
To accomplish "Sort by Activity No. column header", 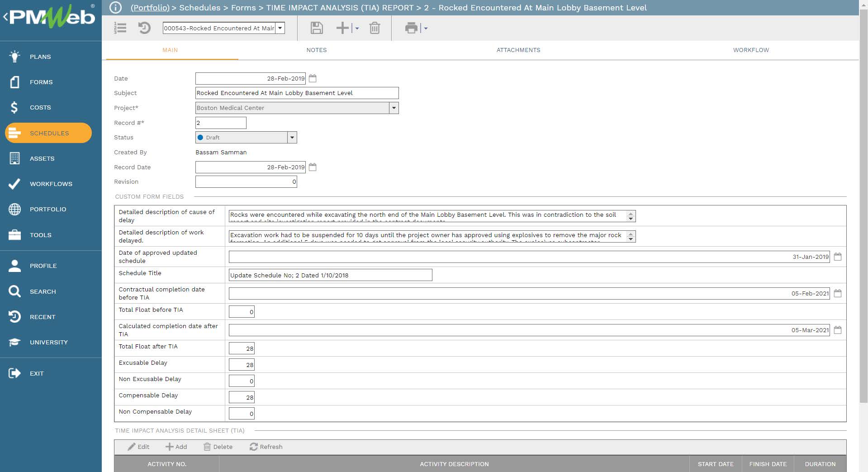I will 167,464.
